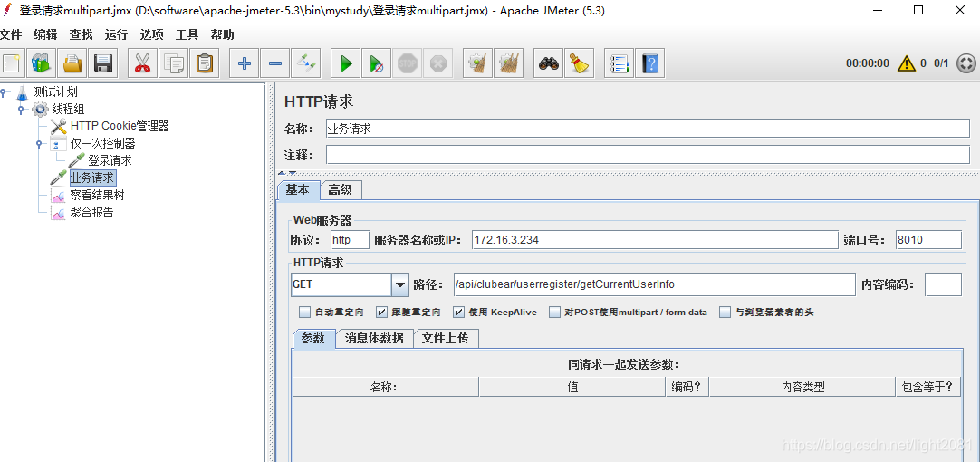
Task: Click the 注释 input field
Action: tap(648, 154)
